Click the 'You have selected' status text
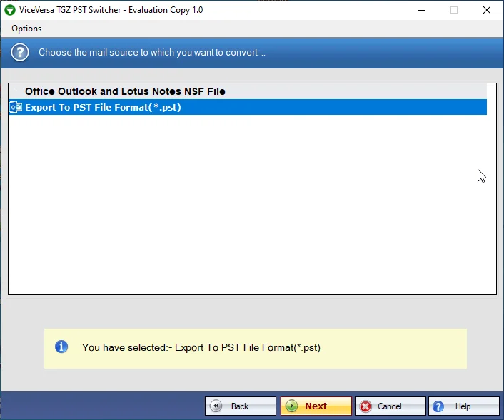The width and height of the screenshot is (504, 420). tap(201, 347)
